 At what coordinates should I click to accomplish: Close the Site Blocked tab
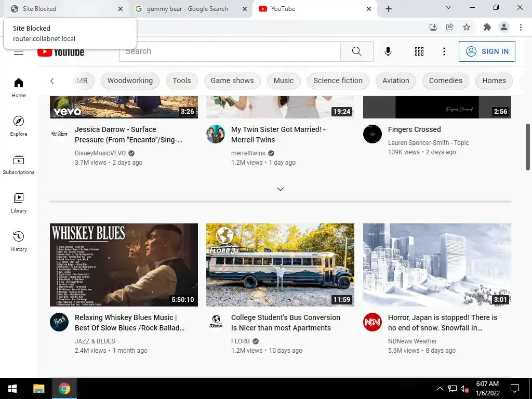121,9
